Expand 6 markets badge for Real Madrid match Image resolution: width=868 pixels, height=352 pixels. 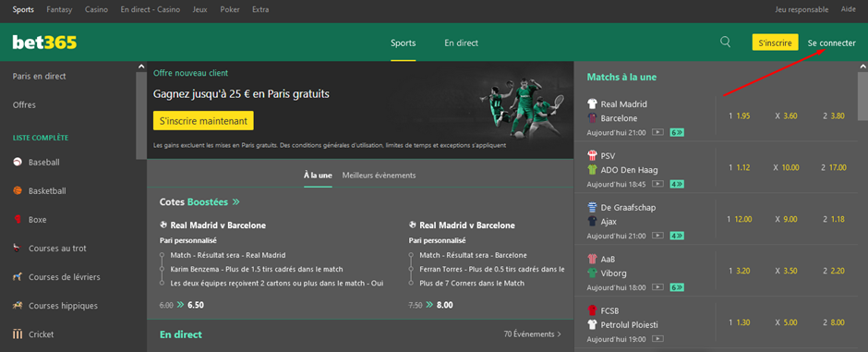677,132
